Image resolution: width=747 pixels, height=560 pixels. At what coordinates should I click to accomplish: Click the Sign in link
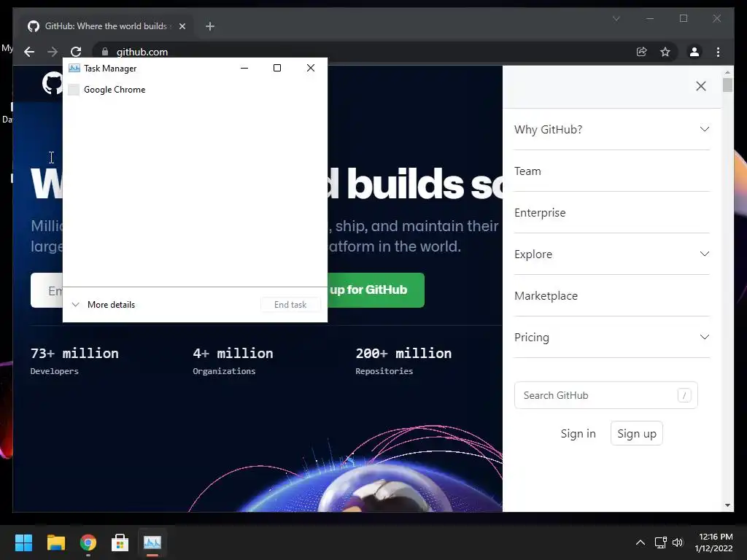(x=578, y=433)
